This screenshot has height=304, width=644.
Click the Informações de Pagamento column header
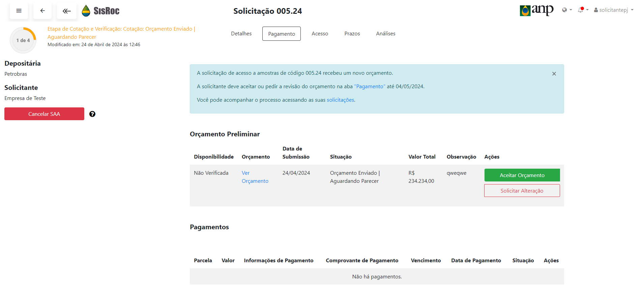[279, 261]
